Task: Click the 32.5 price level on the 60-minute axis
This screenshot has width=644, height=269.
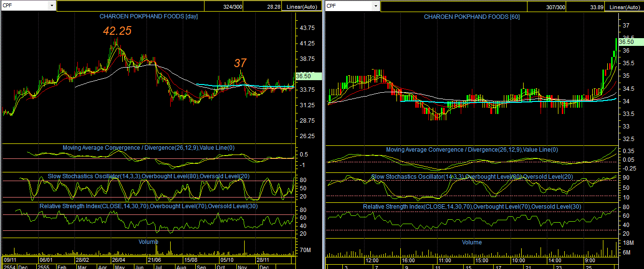Action: 628,139
